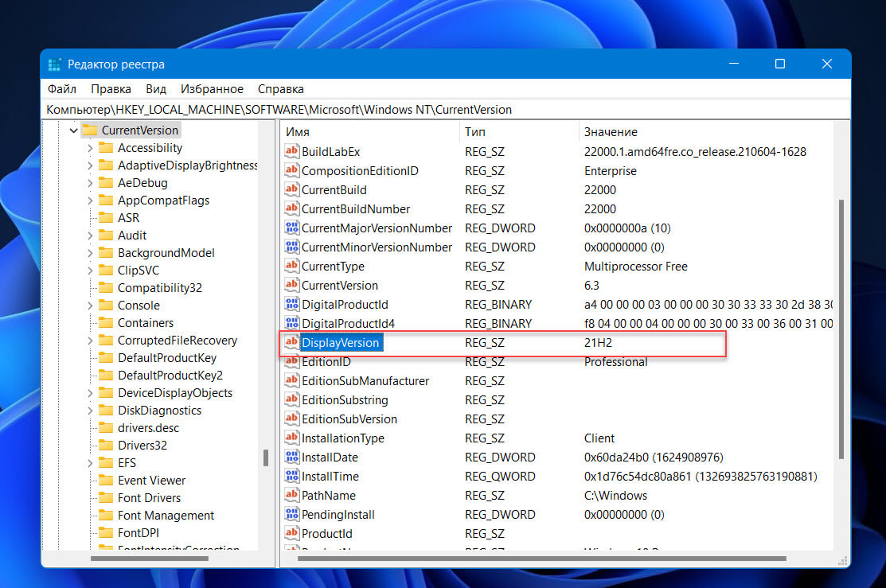Open the Вид menu
Screen dimensions: 886x588
(x=156, y=89)
